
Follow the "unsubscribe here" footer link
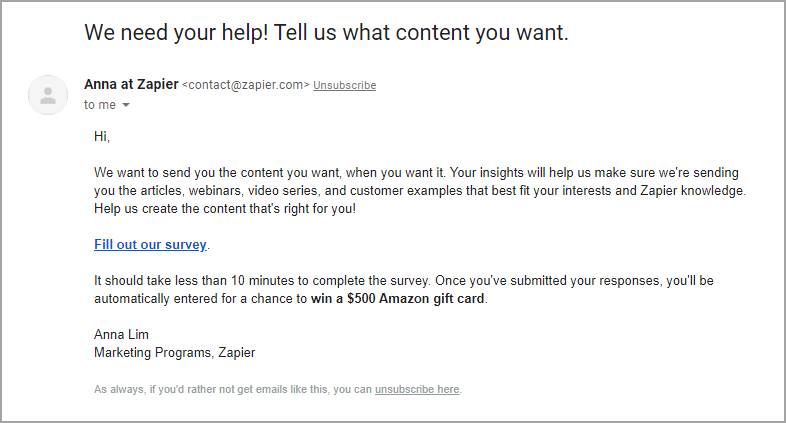(417, 389)
